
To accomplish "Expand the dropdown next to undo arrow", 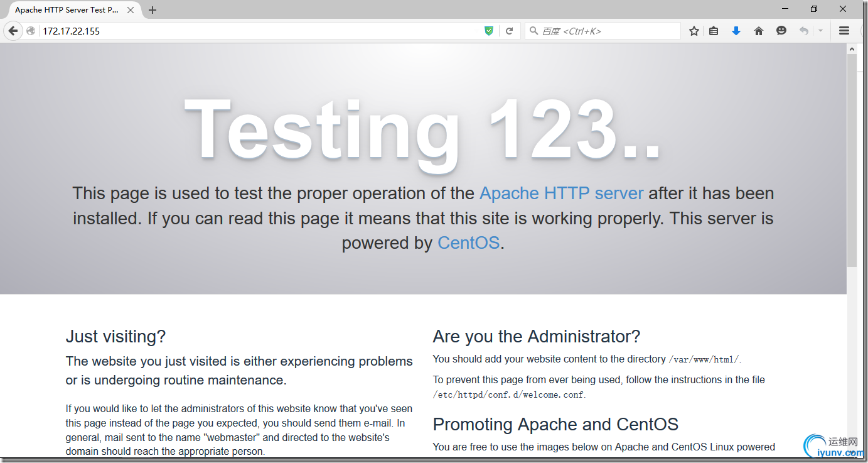I will (820, 31).
